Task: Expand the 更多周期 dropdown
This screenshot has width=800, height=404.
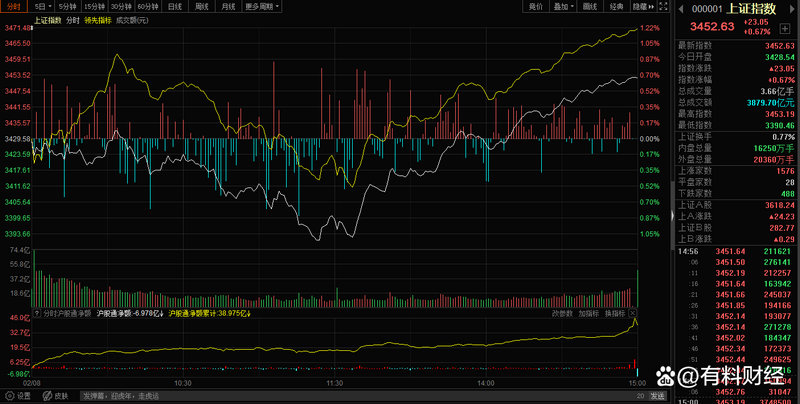Action: point(263,6)
